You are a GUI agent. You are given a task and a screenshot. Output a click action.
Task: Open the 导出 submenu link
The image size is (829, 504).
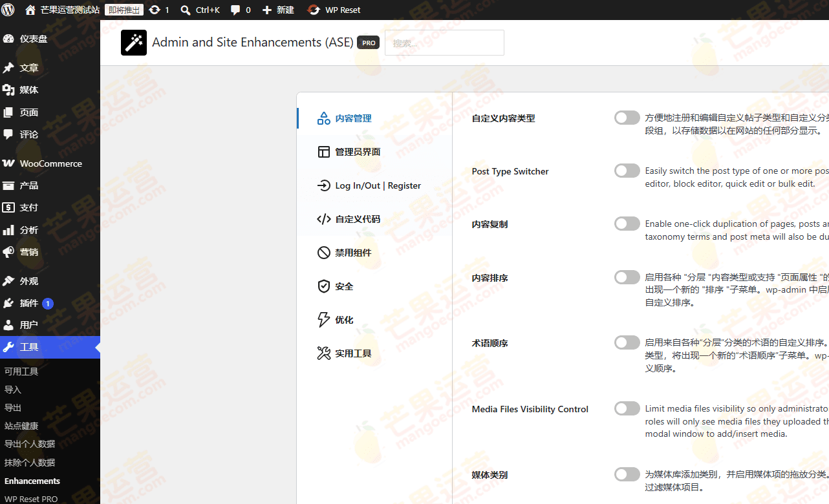click(13, 408)
